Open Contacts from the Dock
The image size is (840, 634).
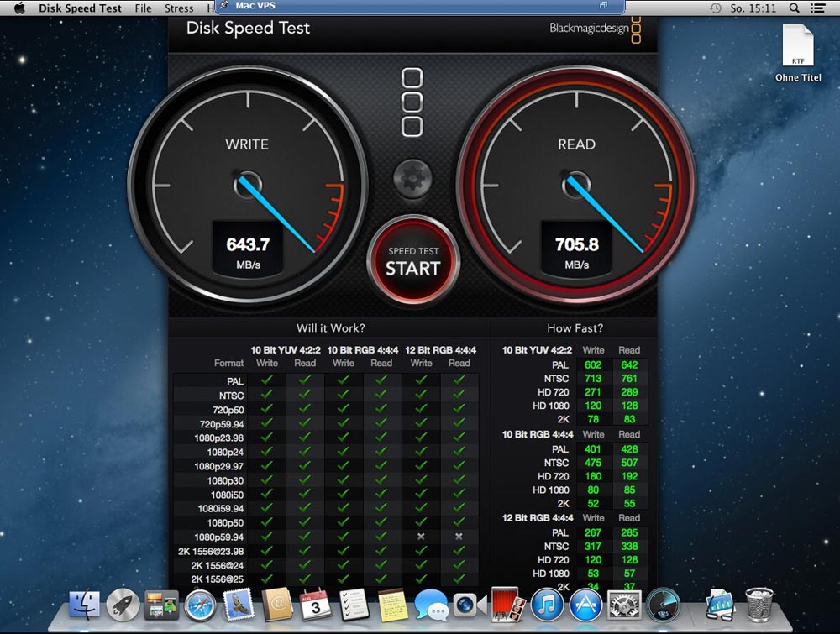277,605
